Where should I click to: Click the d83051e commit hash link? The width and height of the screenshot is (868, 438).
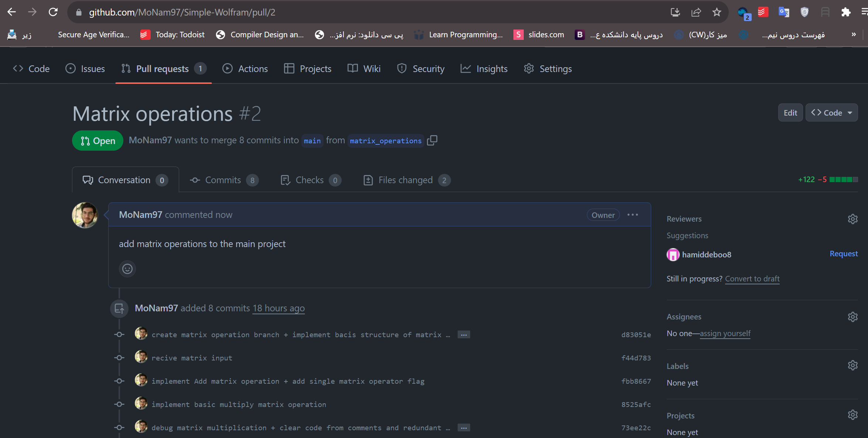(635, 335)
